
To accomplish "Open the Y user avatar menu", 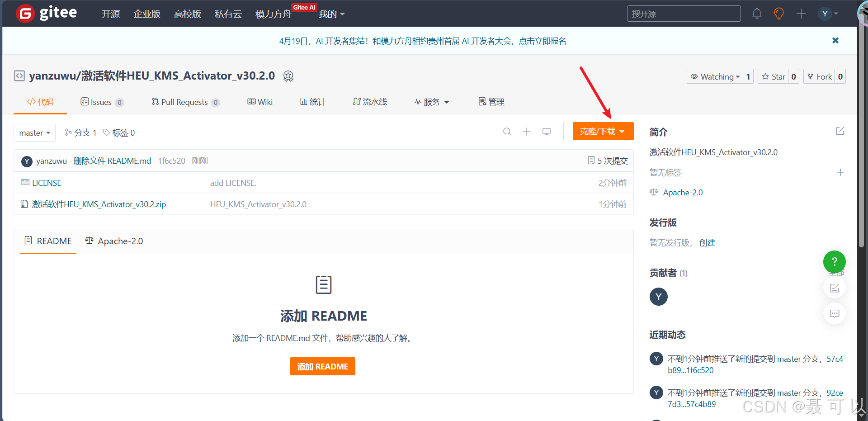I will pyautogui.click(x=828, y=14).
